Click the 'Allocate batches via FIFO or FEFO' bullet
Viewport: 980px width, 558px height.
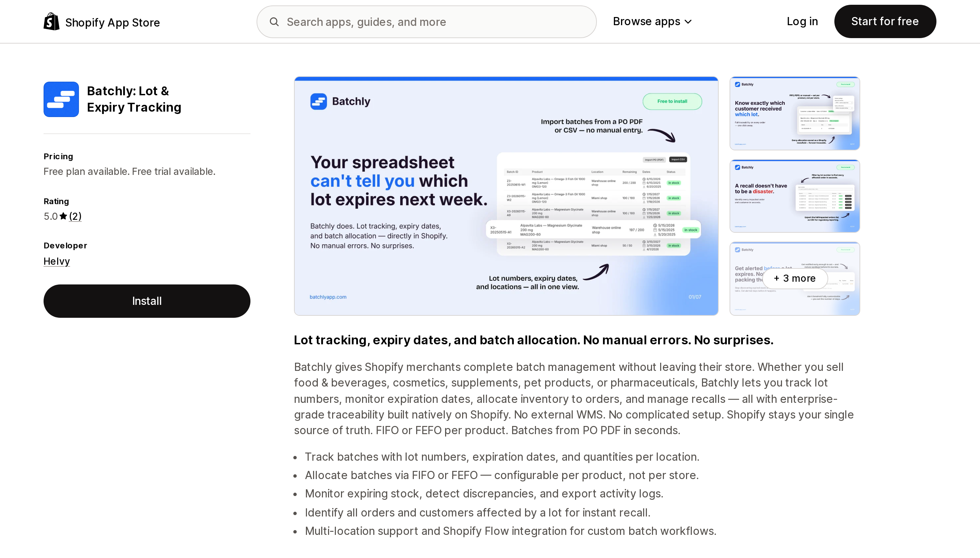502,475
